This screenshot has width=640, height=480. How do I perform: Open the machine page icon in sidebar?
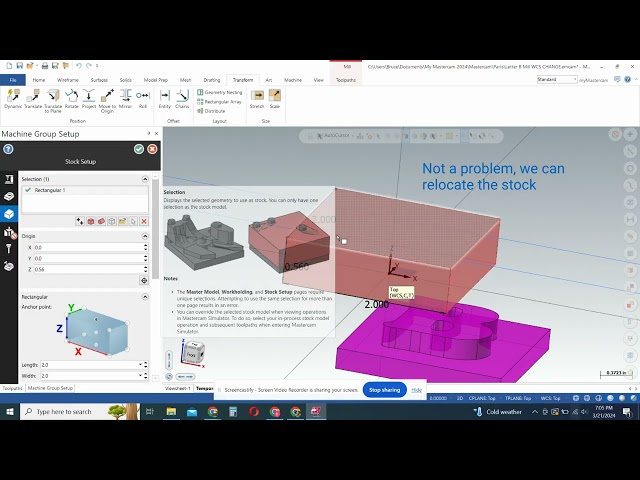(x=9, y=179)
